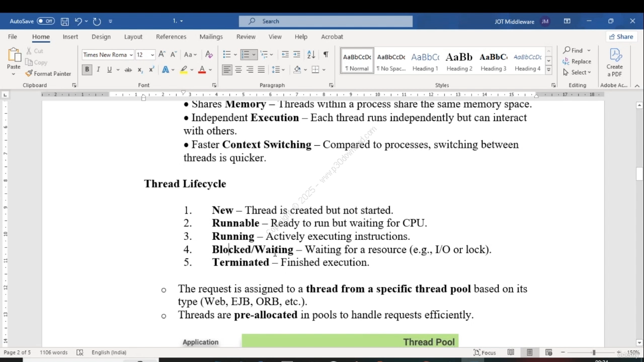Click the 1106 words count
Image resolution: width=644 pixels, height=362 pixels.
pos(54,352)
